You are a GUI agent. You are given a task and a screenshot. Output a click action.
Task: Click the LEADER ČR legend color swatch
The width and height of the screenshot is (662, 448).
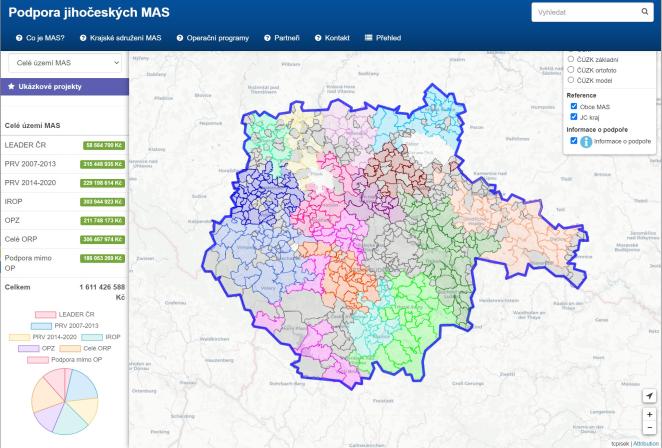(x=45, y=315)
